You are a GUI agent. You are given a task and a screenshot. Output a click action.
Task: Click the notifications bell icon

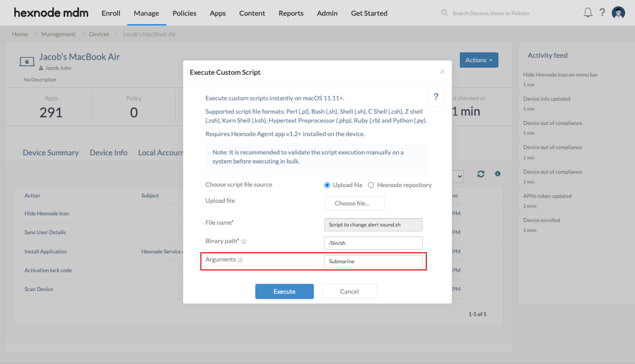point(587,13)
